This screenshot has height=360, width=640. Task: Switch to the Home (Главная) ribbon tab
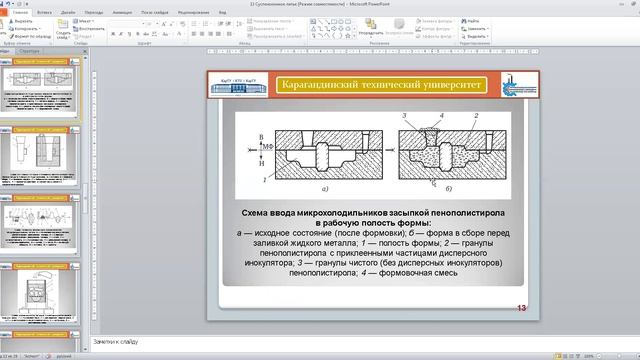(x=20, y=13)
